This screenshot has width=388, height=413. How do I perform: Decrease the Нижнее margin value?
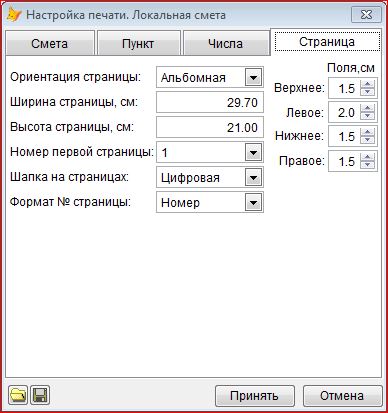tap(367, 140)
